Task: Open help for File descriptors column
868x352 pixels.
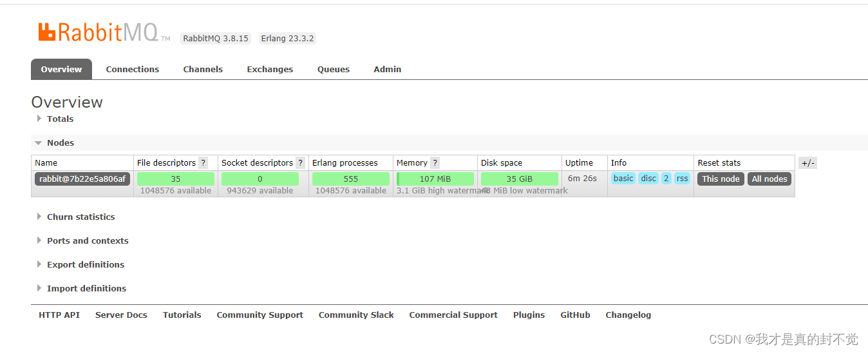Action: [203, 163]
